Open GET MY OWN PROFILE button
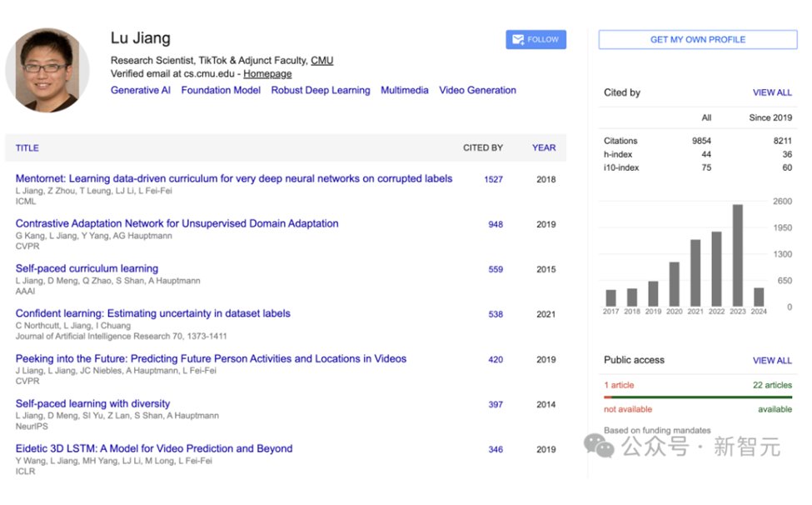 pos(698,39)
